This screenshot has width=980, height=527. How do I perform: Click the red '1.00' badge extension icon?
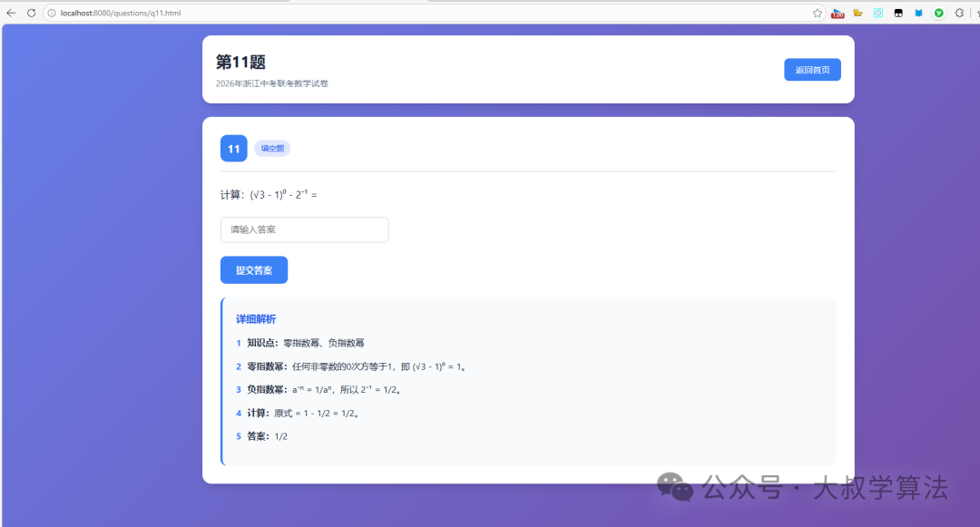[837, 13]
